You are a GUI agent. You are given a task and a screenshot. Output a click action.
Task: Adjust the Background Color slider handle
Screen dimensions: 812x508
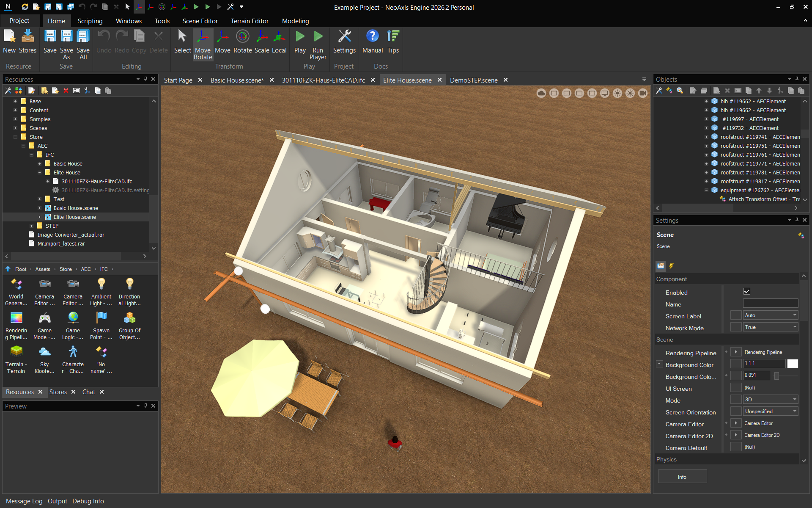click(x=776, y=376)
